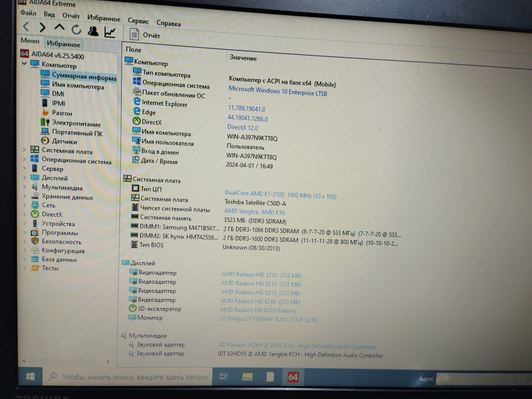
Task: Click the Back navigation arrow
Action: click(26, 27)
